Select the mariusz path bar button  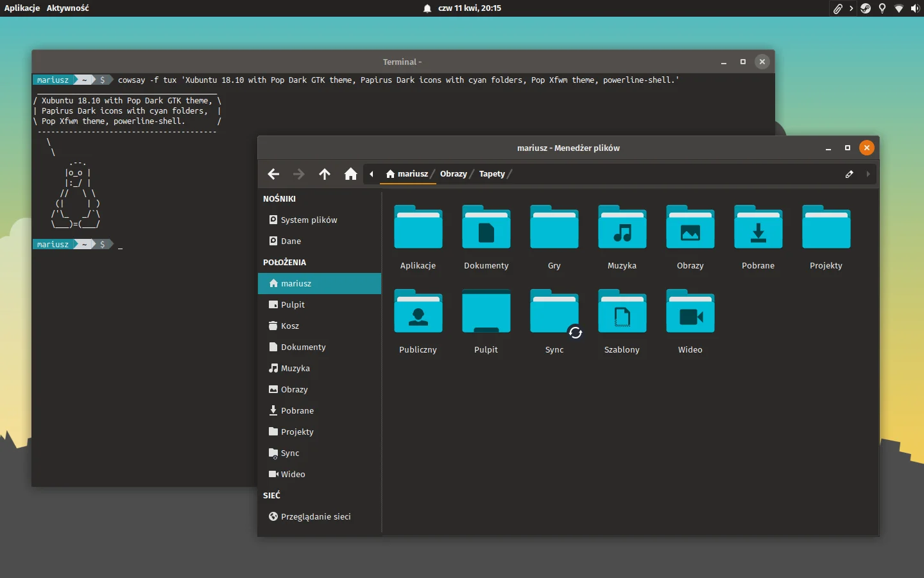407,174
